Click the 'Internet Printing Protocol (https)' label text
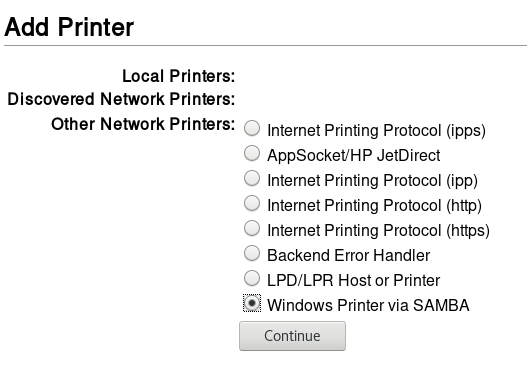 [x=378, y=230]
